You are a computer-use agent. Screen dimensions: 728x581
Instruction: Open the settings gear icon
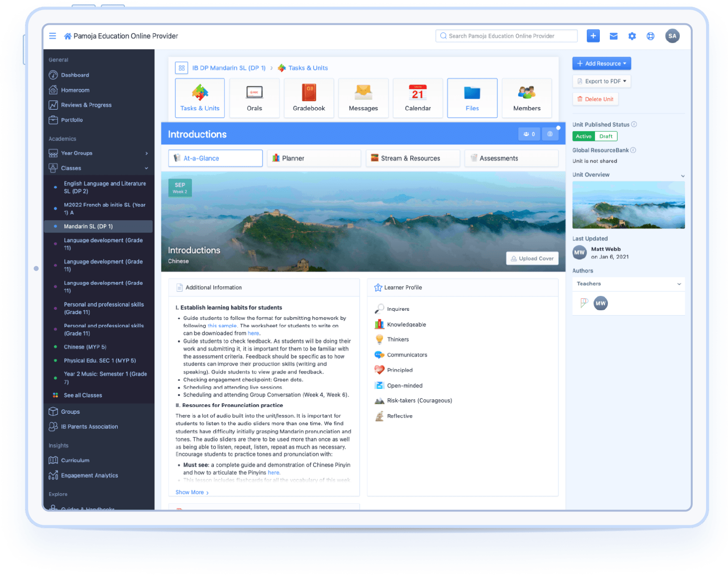tap(632, 36)
